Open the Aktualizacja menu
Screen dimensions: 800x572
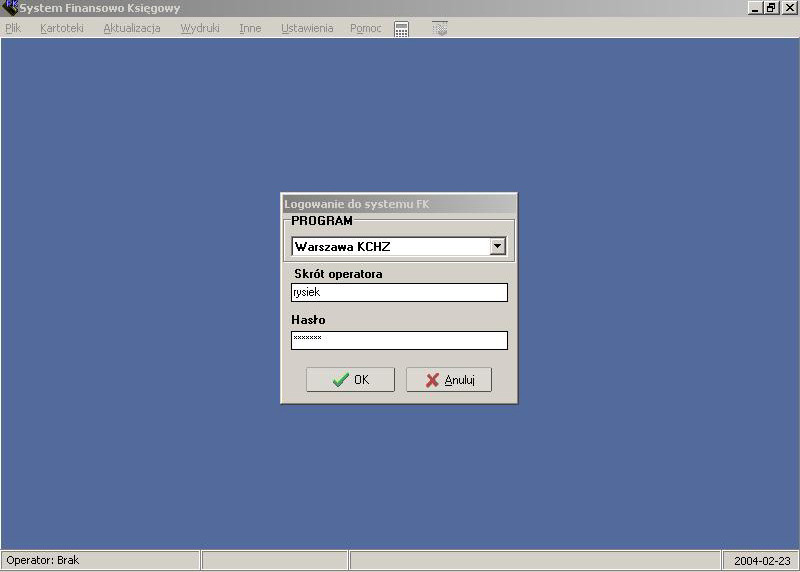click(x=132, y=28)
